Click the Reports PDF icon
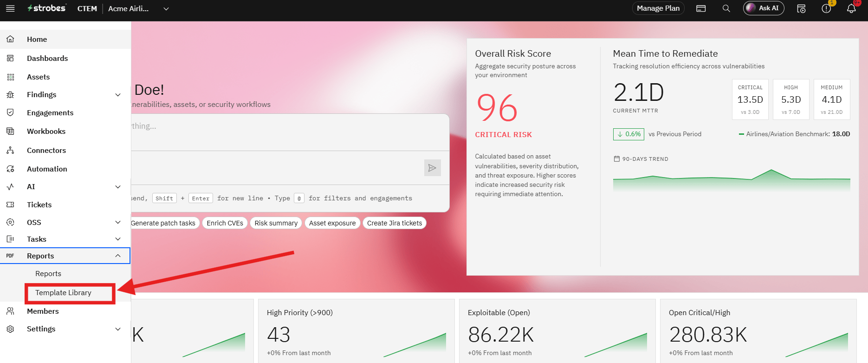Image resolution: width=868 pixels, height=363 pixels. [x=10, y=256]
